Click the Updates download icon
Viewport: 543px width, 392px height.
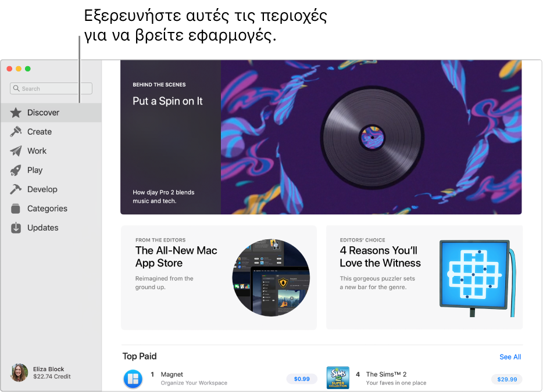[16, 228]
